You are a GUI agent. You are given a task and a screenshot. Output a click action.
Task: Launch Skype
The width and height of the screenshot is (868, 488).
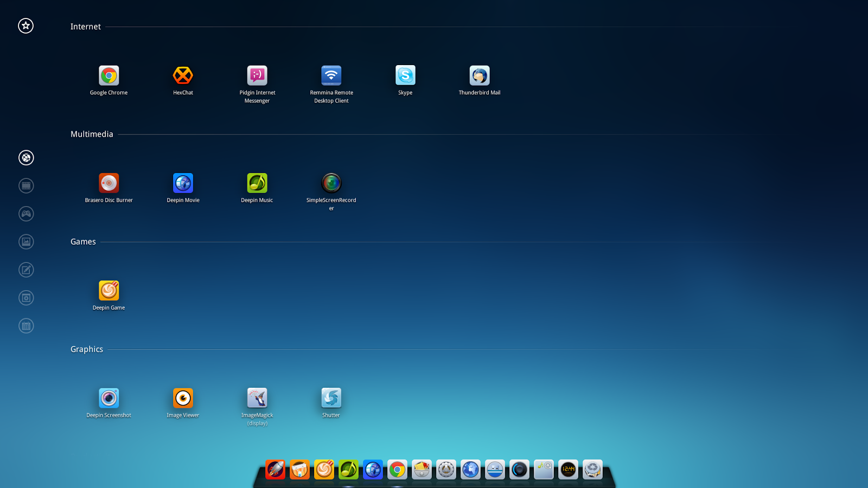pos(405,76)
